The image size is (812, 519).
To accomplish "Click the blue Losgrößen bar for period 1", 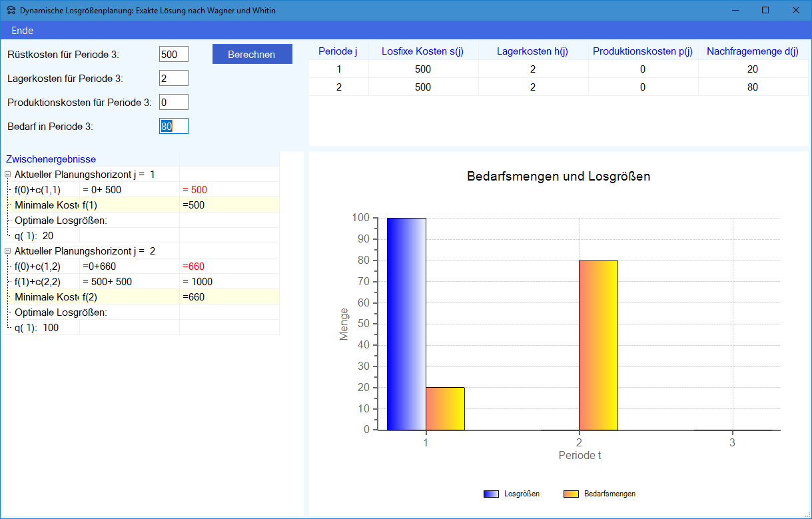I will [x=406, y=324].
